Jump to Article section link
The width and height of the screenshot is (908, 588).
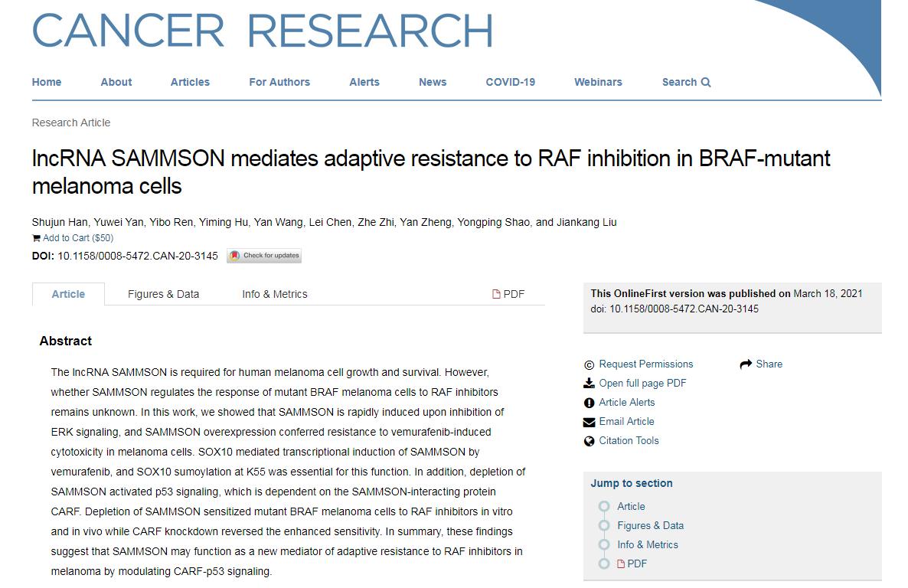631,506
